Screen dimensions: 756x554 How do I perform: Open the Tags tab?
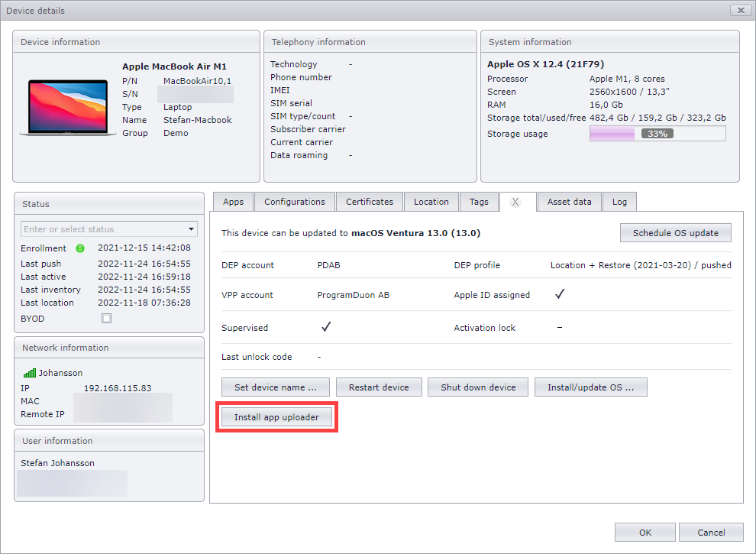[x=479, y=202]
